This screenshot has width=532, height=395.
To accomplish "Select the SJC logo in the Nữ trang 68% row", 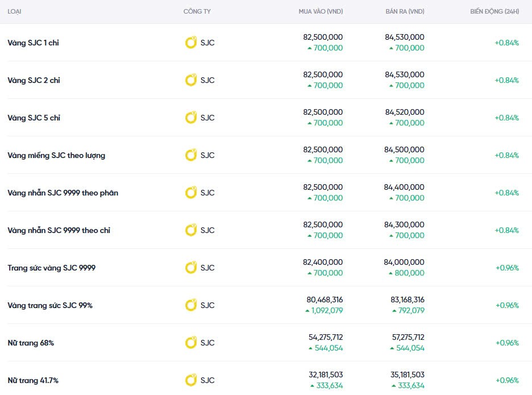I will coord(191,343).
